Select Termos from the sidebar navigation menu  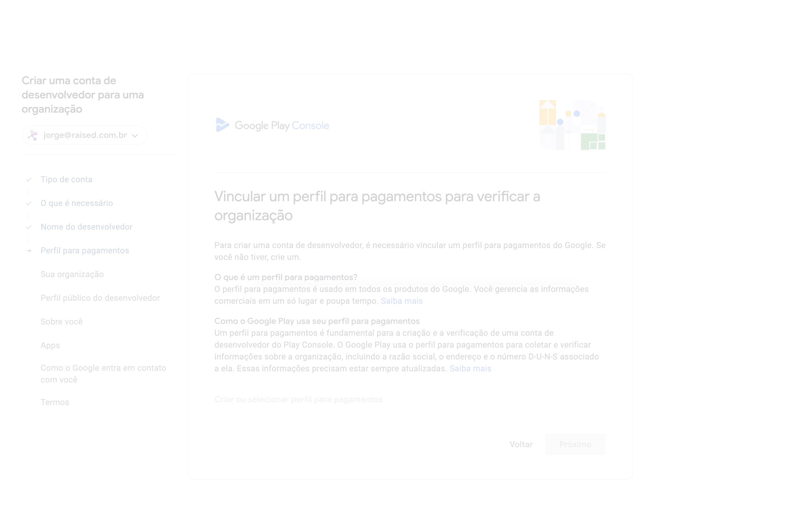point(55,402)
